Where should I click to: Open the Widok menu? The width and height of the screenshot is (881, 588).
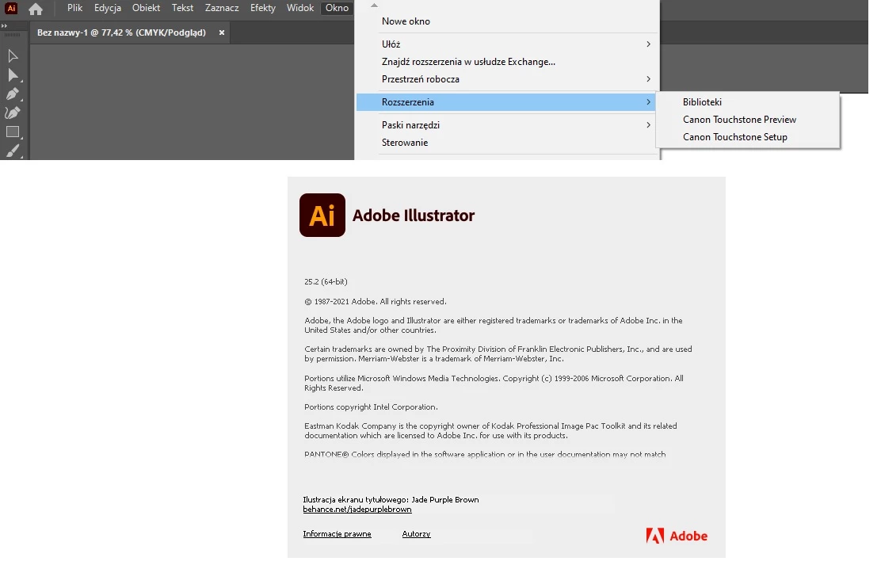coord(300,8)
